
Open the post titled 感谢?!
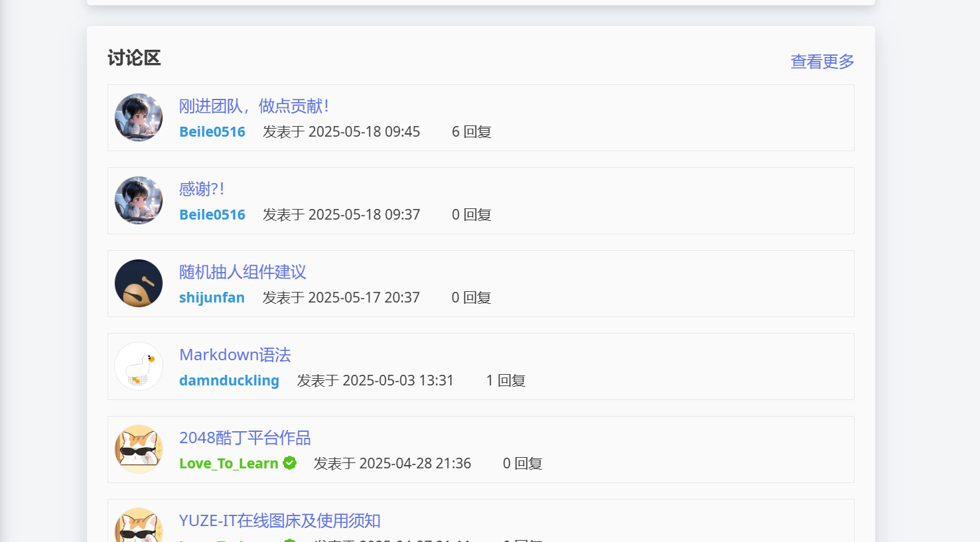coord(202,189)
